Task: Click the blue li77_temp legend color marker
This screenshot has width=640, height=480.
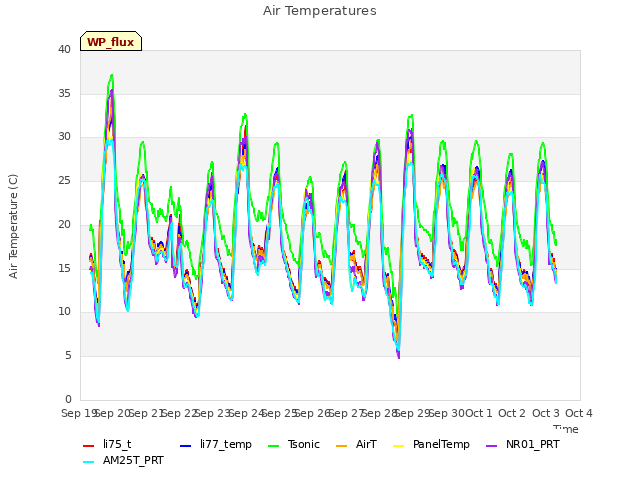Action: (186, 445)
